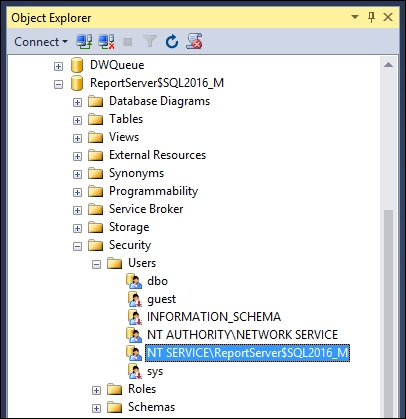406x419 pixels.
Task: Click the dbo user icon
Action: pyautogui.click(x=134, y=281)
